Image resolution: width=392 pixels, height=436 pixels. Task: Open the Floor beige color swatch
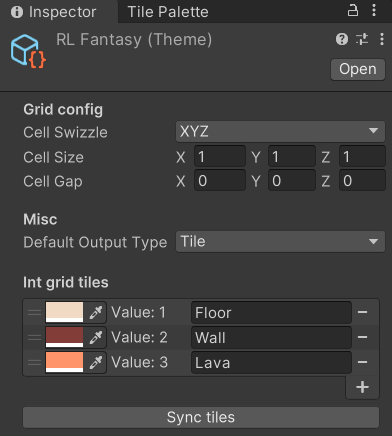pyautogui.click(x=64, y=312)
